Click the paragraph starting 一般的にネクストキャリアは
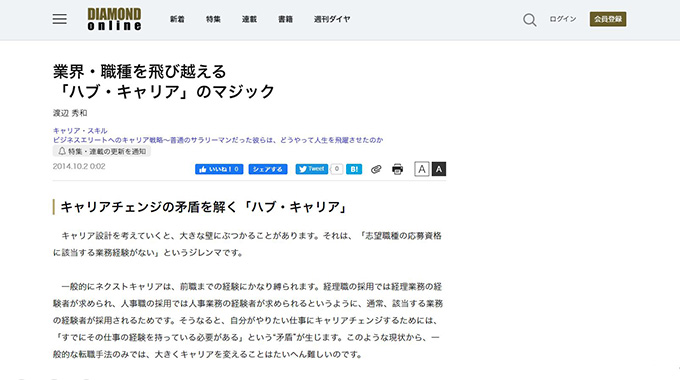Screen dimensions: 680x380 click(x=248, y=321)
